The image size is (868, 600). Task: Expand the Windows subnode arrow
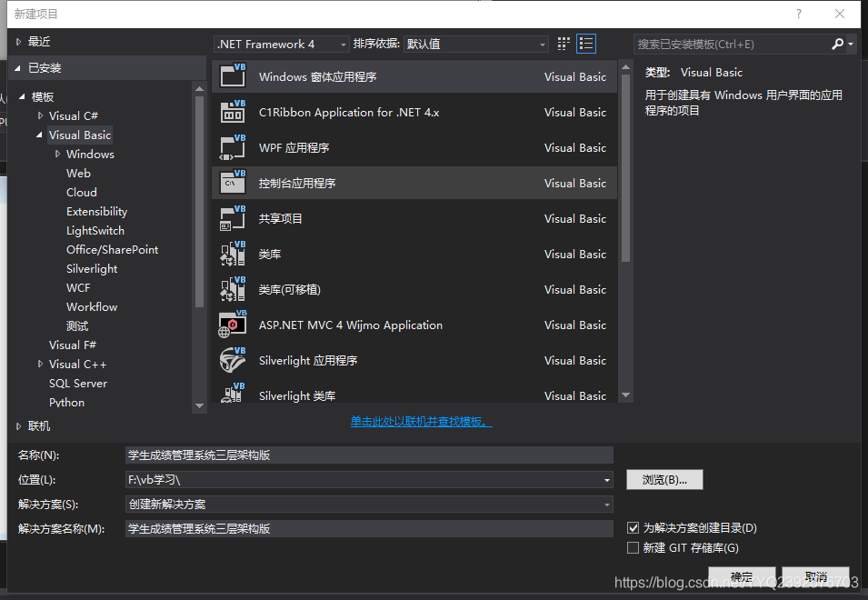point(57,154)
